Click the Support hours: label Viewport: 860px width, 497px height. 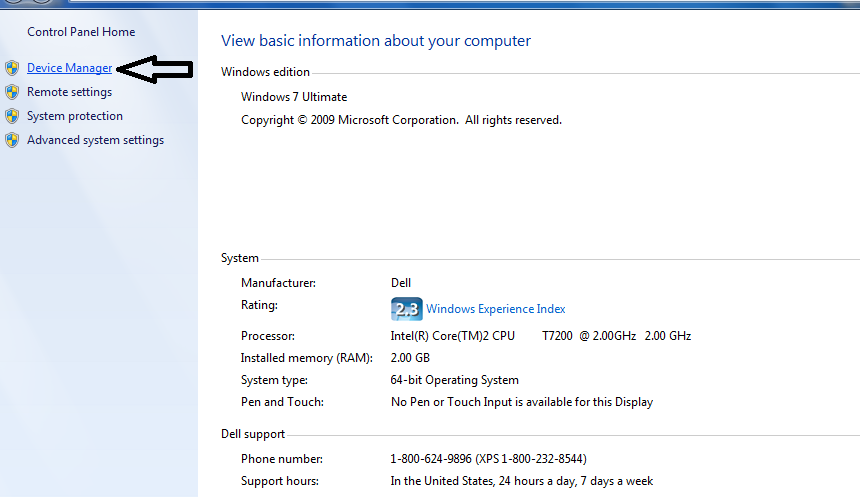(280, 481)
